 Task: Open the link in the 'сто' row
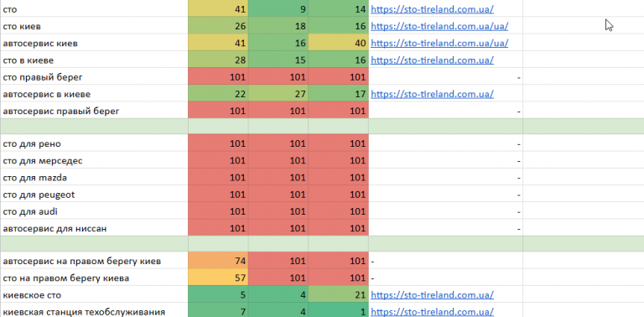(432, 8)
